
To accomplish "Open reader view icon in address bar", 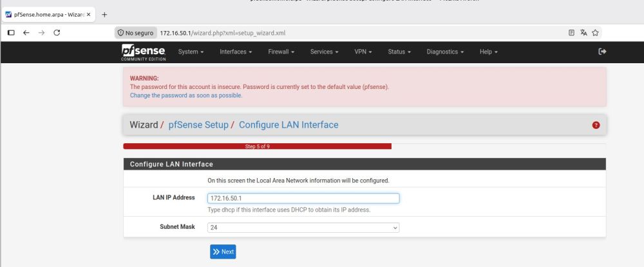I will coord(571,32).
